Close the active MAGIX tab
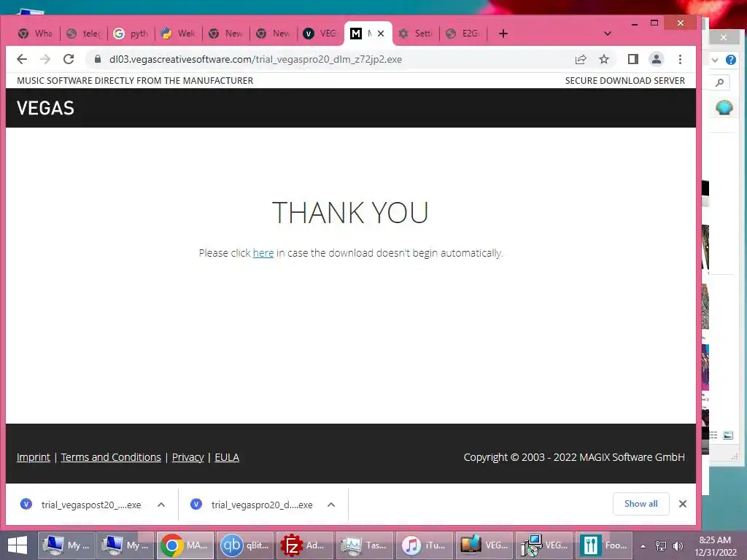This screenshot has height=560, width=747. click(381, 34)
